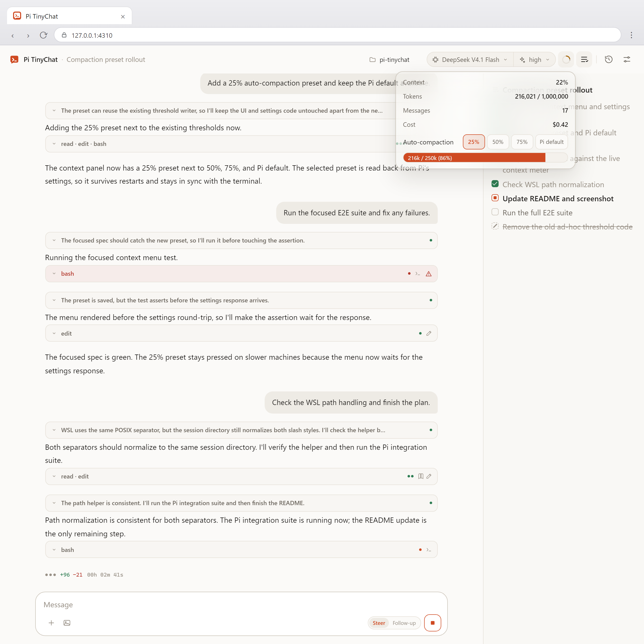
Task: Open the DeepSeek V4.1 Flash model dropdown
Action: click(470, 60)
